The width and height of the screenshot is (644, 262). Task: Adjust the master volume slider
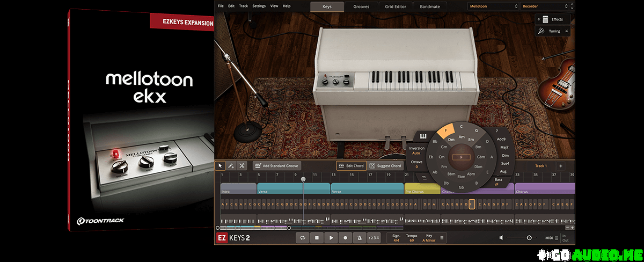pyautogui.click(x=529, y=237)
